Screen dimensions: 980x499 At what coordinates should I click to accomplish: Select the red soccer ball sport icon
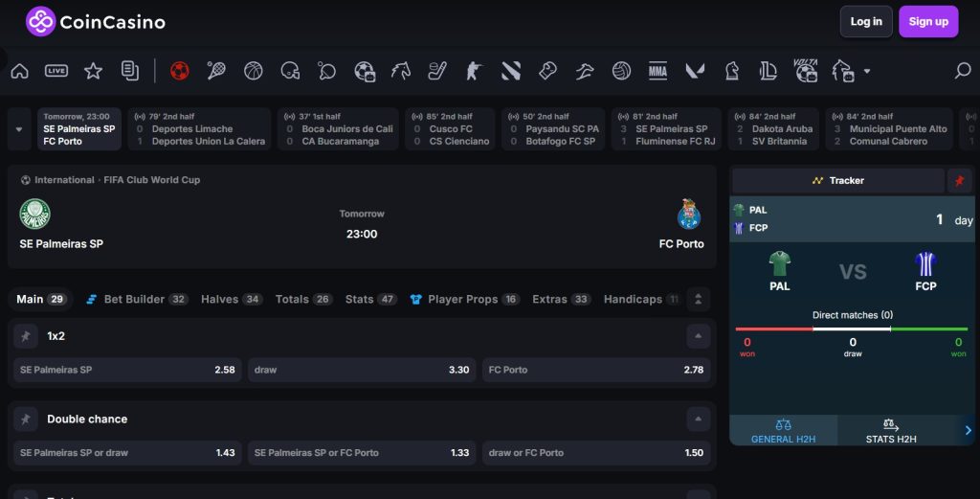[x=179, y=71]
